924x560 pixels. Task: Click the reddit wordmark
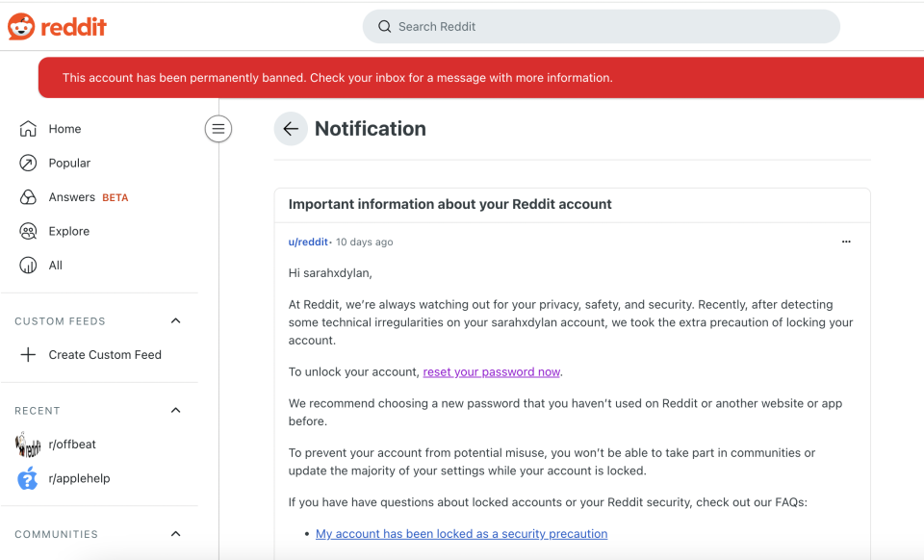click(74, 27)
